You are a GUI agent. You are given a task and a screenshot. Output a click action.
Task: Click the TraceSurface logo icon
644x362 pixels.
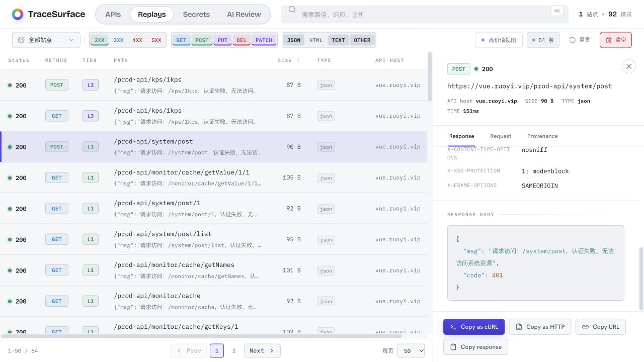click(18, 14)
